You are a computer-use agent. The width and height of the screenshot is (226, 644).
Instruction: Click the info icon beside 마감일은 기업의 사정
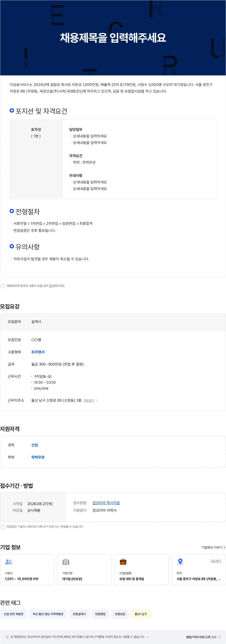[x=3, y=527]
